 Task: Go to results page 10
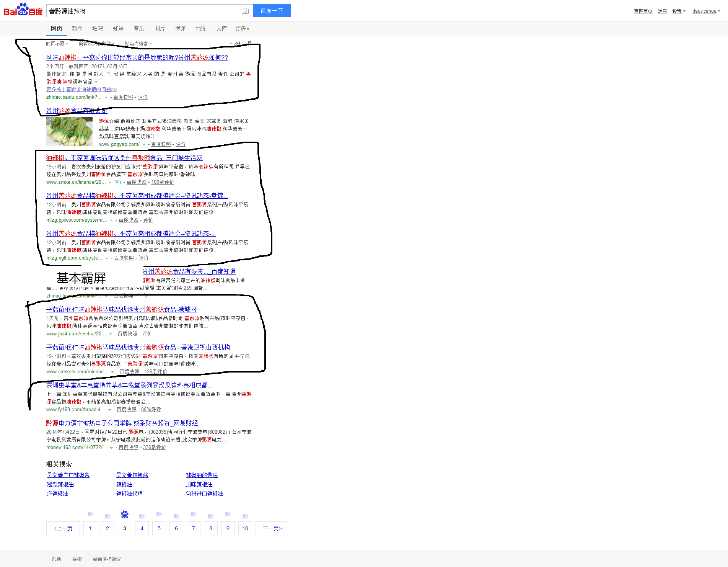245,528
